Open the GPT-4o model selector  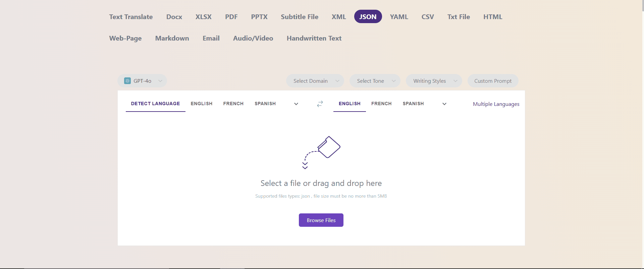pyautogui.click(x=142, y=81)
